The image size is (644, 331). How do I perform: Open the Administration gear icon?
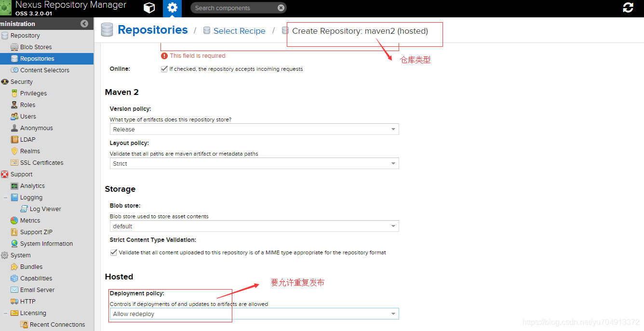pos(172,8)
